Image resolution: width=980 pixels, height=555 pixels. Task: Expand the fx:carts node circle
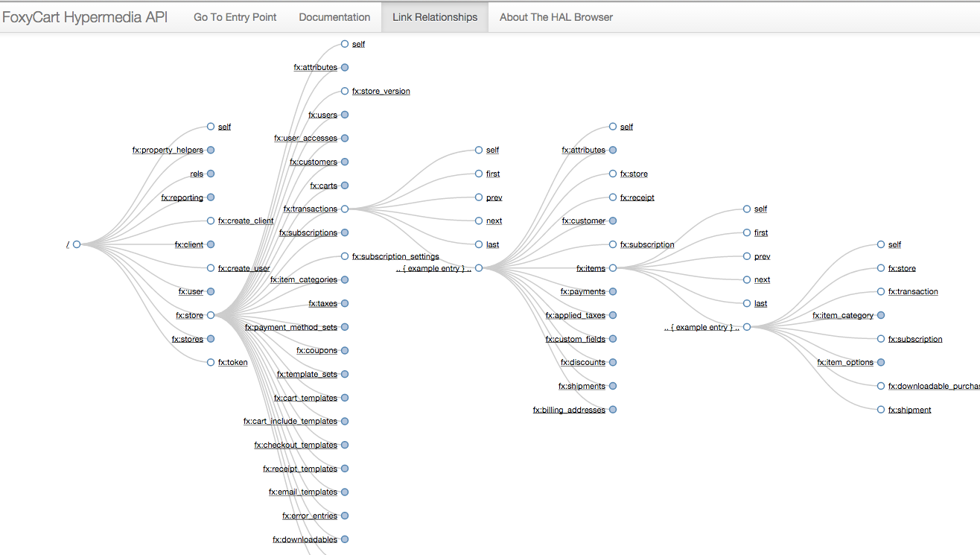[x=345, y=185]
